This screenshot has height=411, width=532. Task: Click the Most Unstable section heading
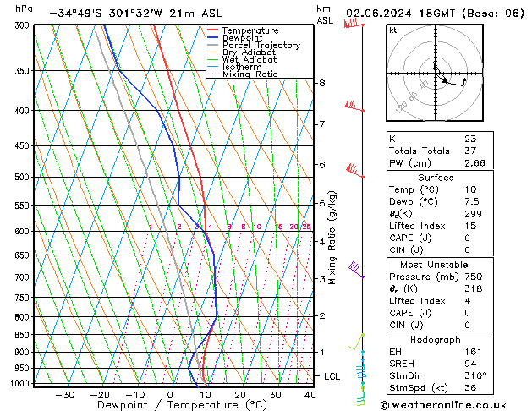tap(434, 265)
